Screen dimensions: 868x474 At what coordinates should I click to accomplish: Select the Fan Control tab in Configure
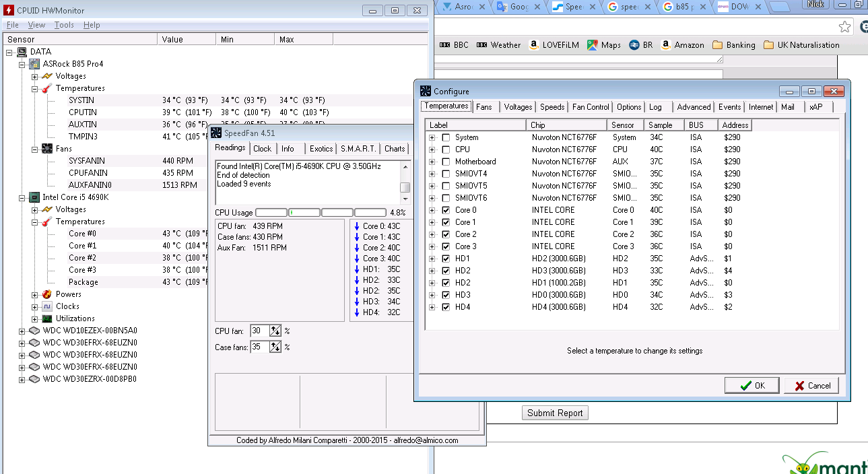(591, 107)
